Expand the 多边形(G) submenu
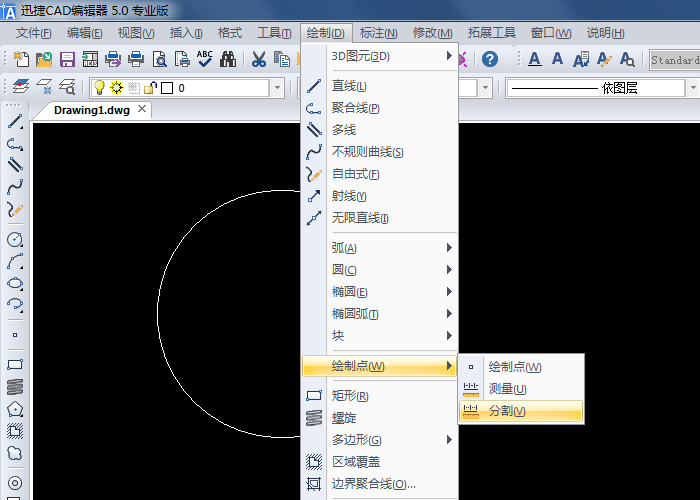The image size is (700, 500). click(x=380, y=440)
